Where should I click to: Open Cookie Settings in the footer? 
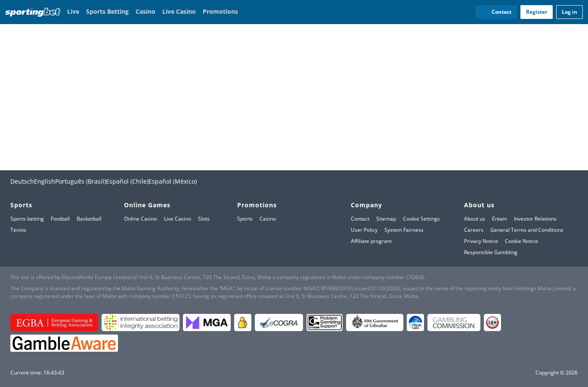click(x=421, y=219)
